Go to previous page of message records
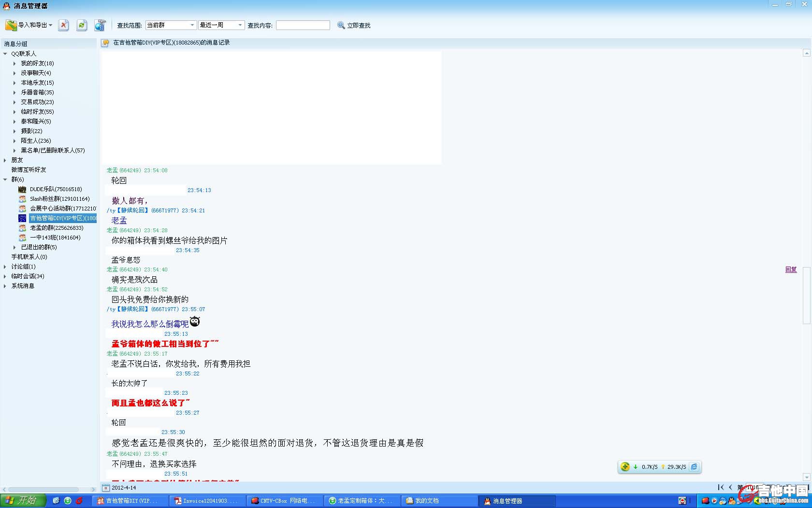Viewport: 812px width, 508px height. 730,487
